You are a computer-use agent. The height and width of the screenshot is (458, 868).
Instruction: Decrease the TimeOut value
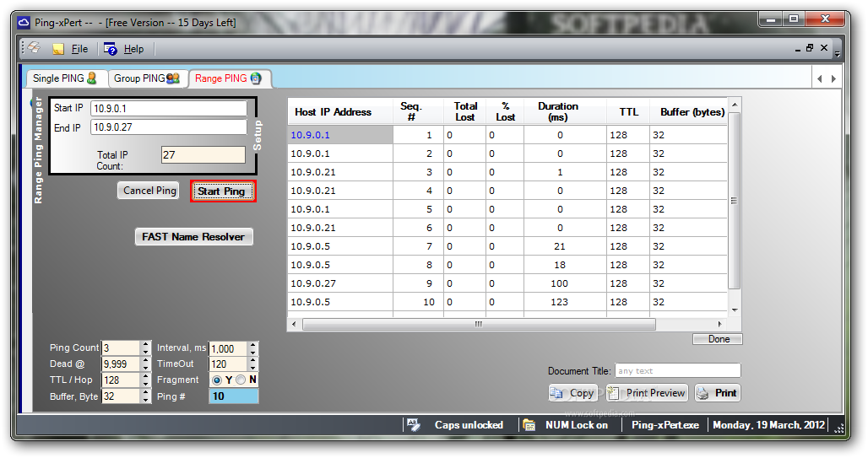(x=253, y=368)
